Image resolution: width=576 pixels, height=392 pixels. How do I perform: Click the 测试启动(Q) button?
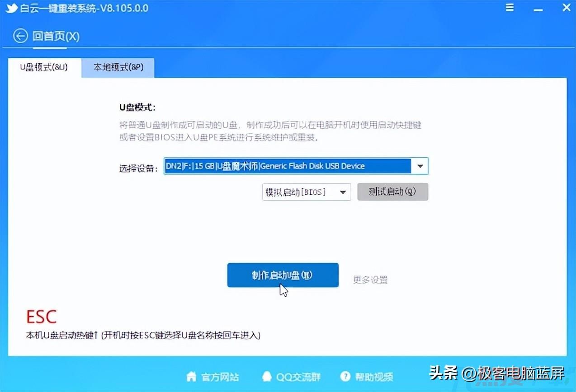click(x=392, y=192)
